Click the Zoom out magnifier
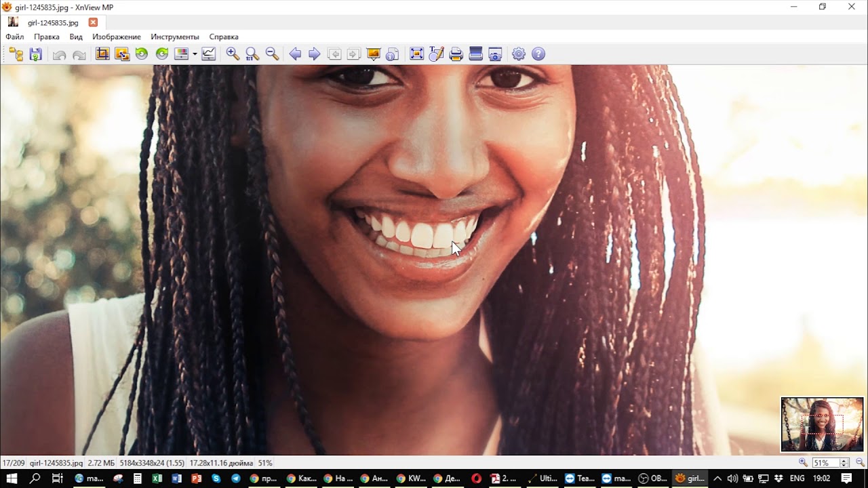This screenshot has width=868, height=488. [x=272, y=54]
